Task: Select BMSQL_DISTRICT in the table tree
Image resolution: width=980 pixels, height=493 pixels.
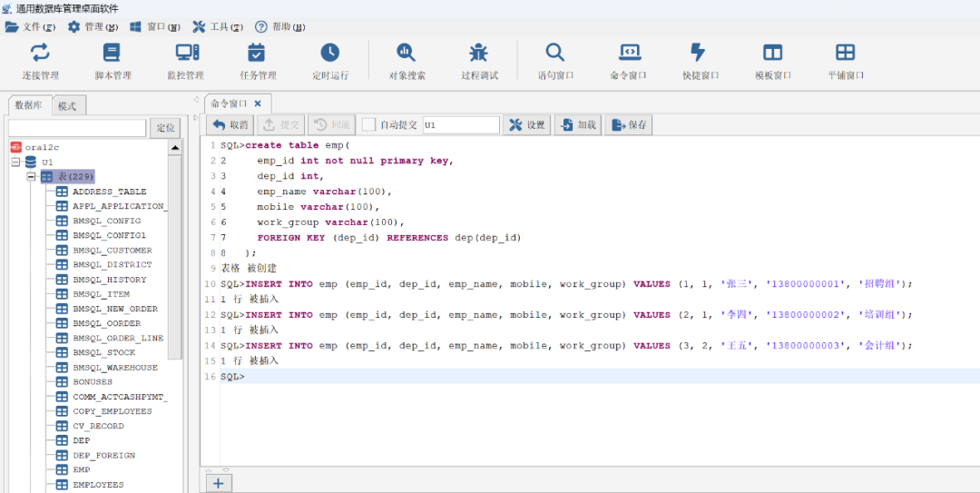Action: pyautogui.click(x=113, y=264)
